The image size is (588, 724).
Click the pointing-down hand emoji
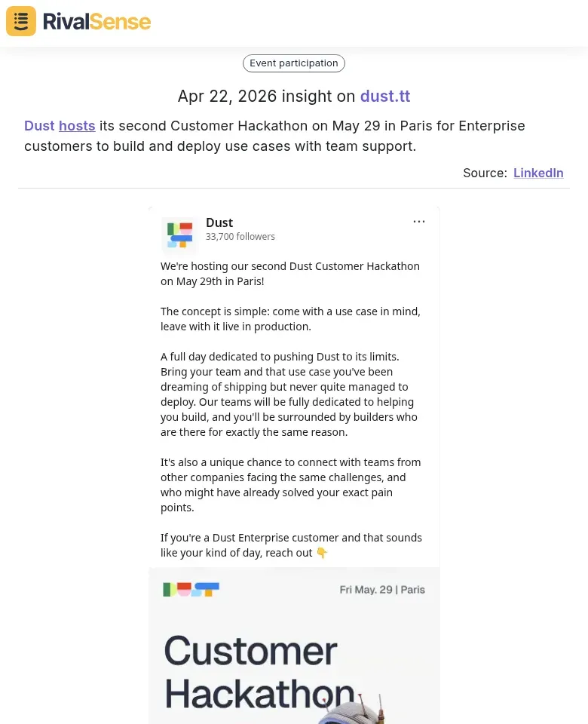(x=322, y=553)
